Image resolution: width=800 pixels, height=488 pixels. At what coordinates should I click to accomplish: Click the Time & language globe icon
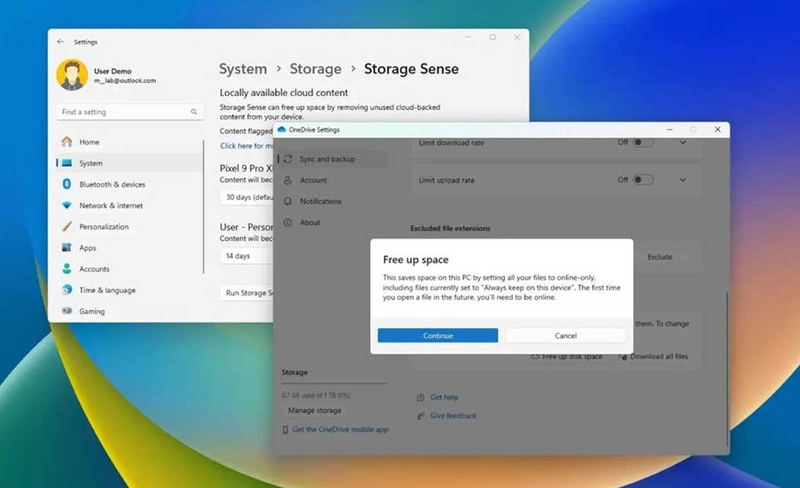pyautogui.click(x=67, y=289)
